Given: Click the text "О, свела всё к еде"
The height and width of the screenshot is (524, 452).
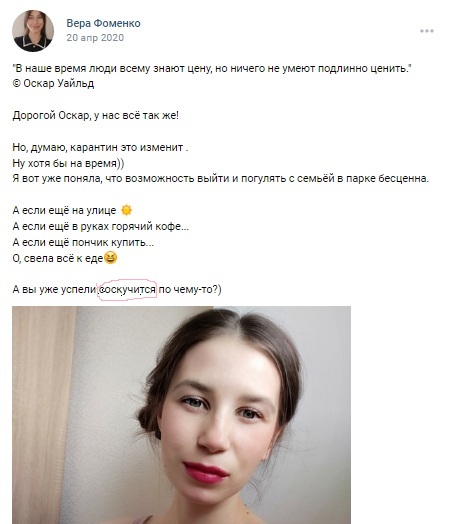Looking at the screenshot, I should [58, 258].
